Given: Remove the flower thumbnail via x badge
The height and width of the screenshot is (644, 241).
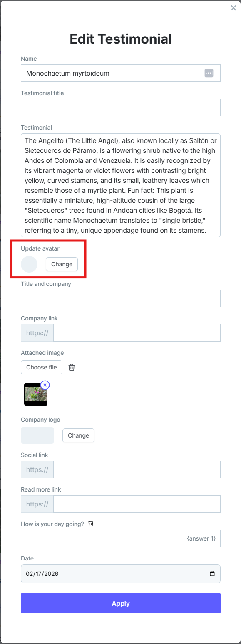Looking at the screenshot, I should point(45,385).
